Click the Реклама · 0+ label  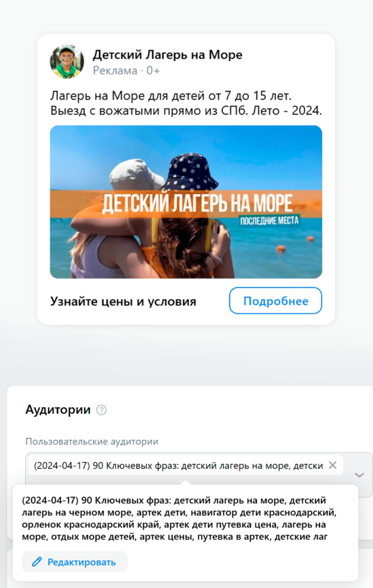click(x=127, y=71)
